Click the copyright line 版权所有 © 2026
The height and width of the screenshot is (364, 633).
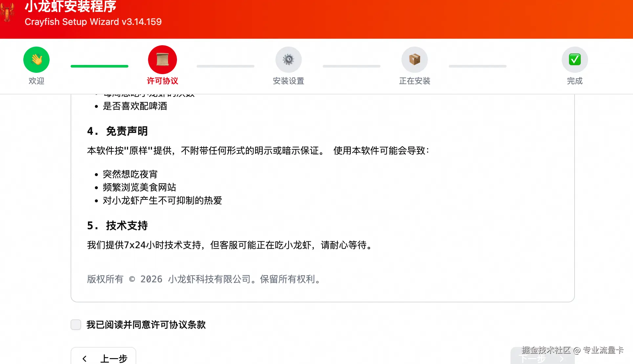point(203,279)
